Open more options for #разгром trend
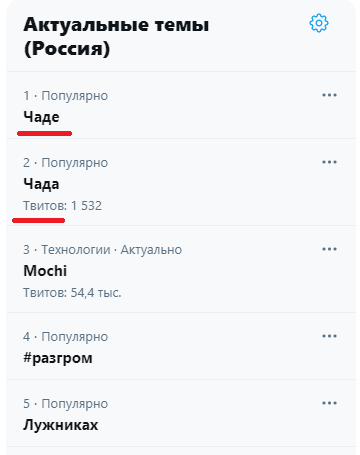 point(329,336)
